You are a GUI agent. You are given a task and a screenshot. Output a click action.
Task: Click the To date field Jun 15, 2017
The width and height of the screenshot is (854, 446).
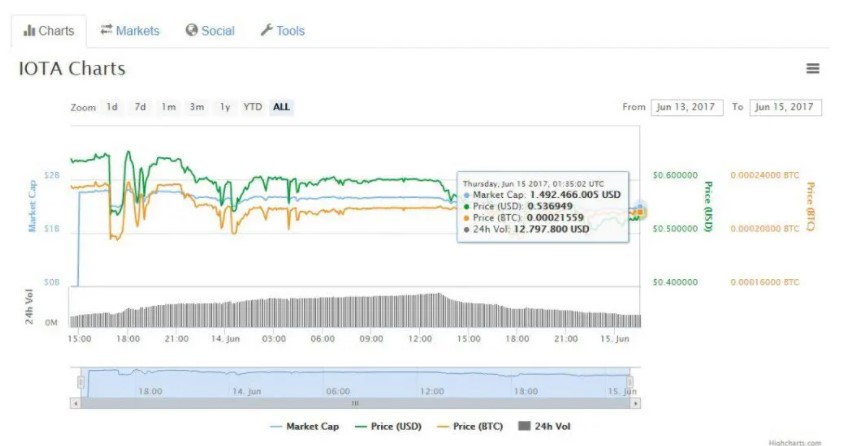tap(785, 107)
